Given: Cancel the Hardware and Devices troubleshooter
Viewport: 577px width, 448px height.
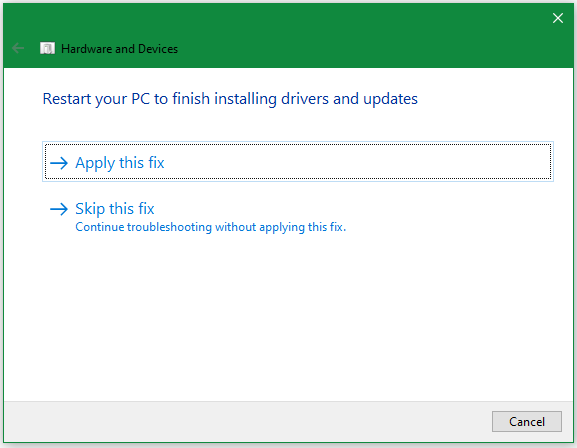Looking at the screenshot, I should click(x=527, y=421).
